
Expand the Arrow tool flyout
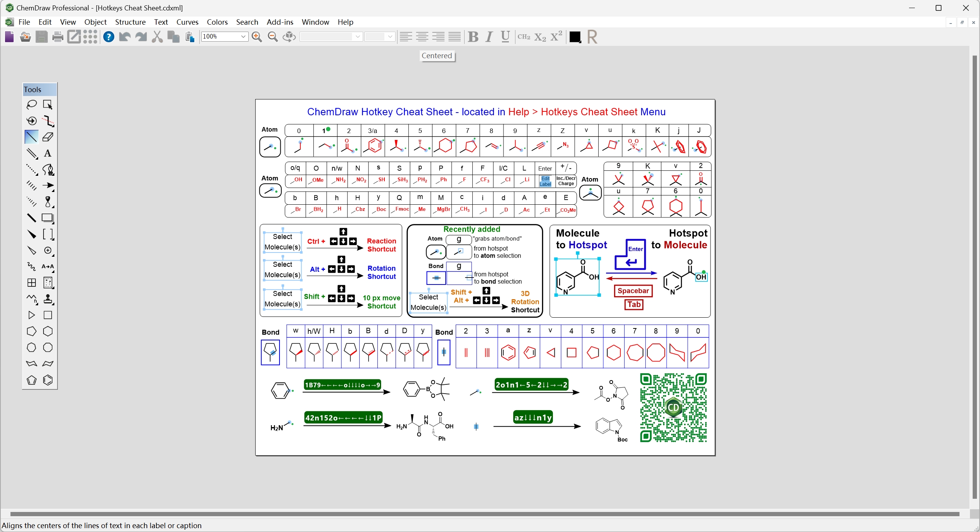pos(53,190)
